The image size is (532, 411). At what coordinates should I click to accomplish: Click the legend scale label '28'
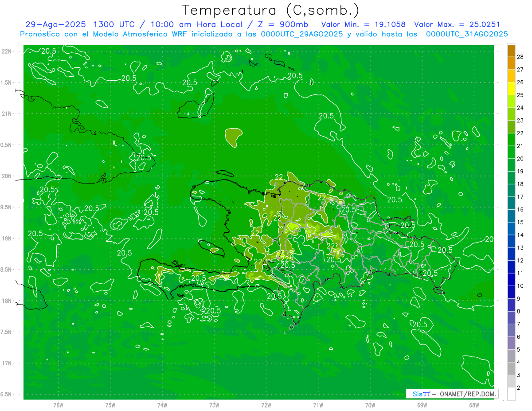(x=520, y=57)
